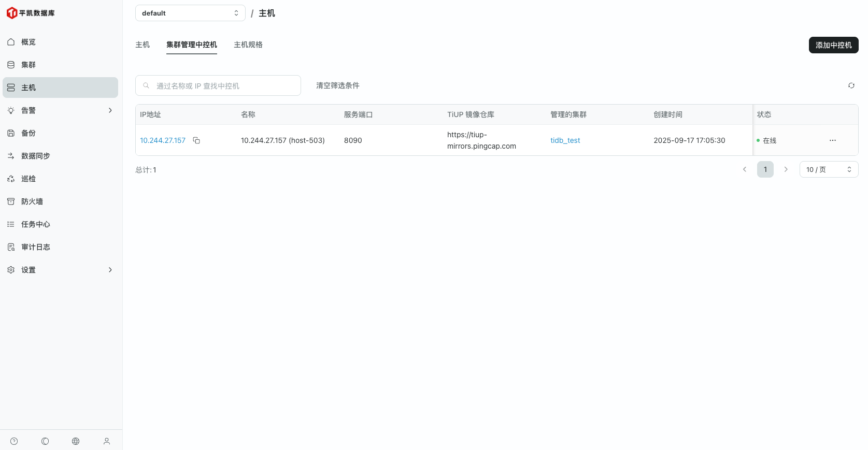Open the three-dot row actions menu
Viewport: 868px width, 450px height.
832,140
